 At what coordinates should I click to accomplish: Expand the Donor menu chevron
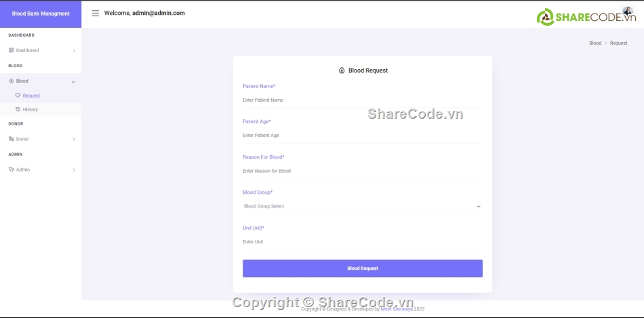74,140
